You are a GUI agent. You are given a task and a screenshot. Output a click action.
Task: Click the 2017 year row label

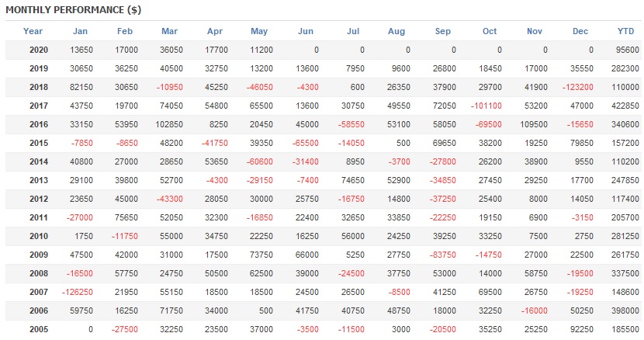coord(39,106)
